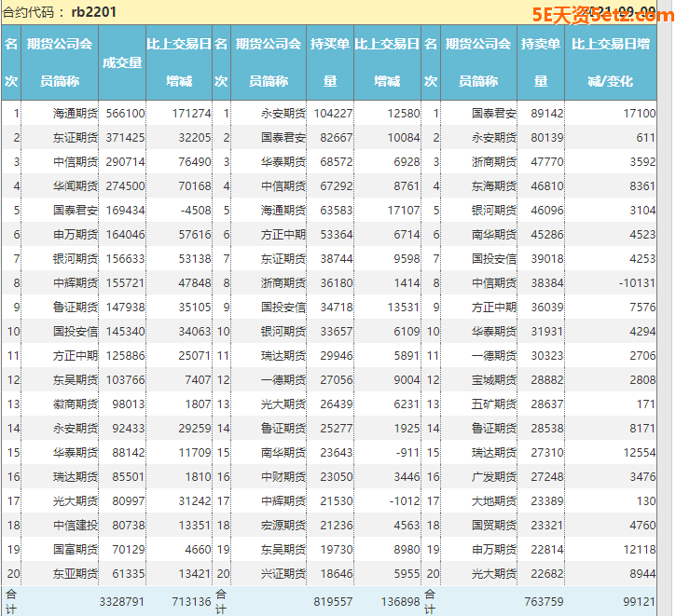
Task: Select long change value 13531
Action: point(404,308)
